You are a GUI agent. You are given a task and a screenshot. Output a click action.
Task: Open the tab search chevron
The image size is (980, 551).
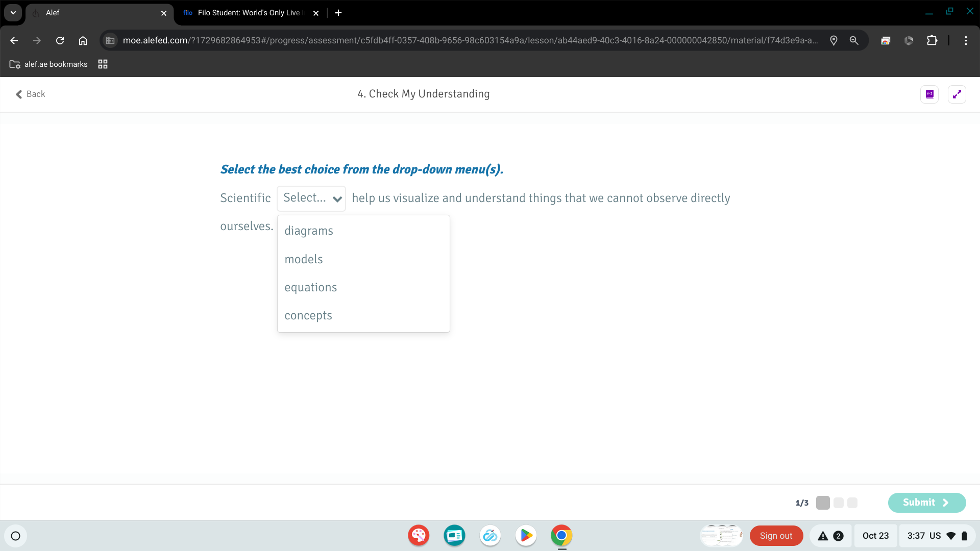[x=13, y=13]
